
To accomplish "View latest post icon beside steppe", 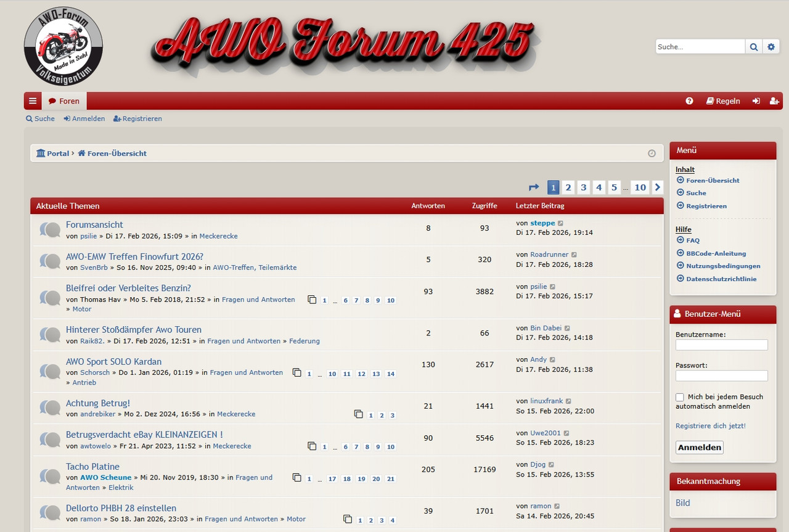I will 560,223.
